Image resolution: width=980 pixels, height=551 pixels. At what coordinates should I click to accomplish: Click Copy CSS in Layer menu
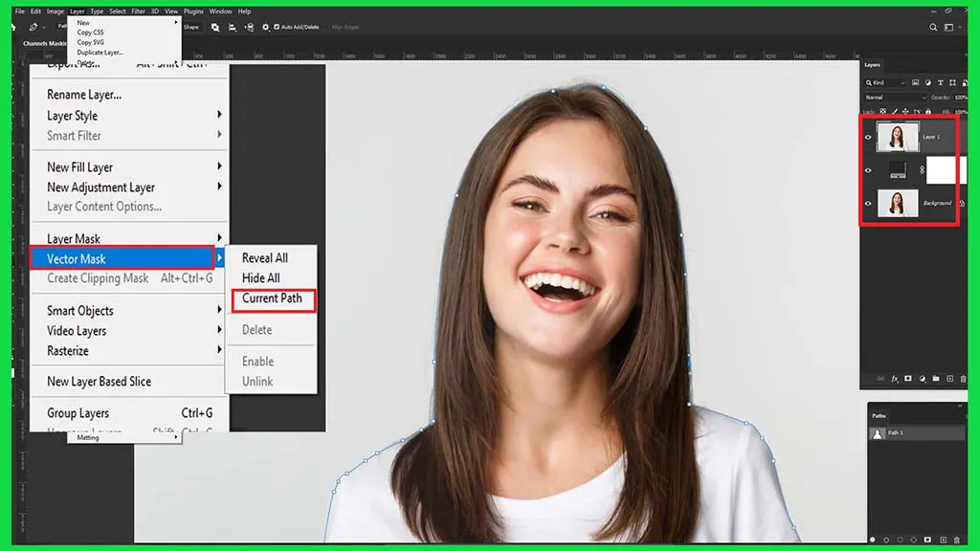click(x=91, y=33)
